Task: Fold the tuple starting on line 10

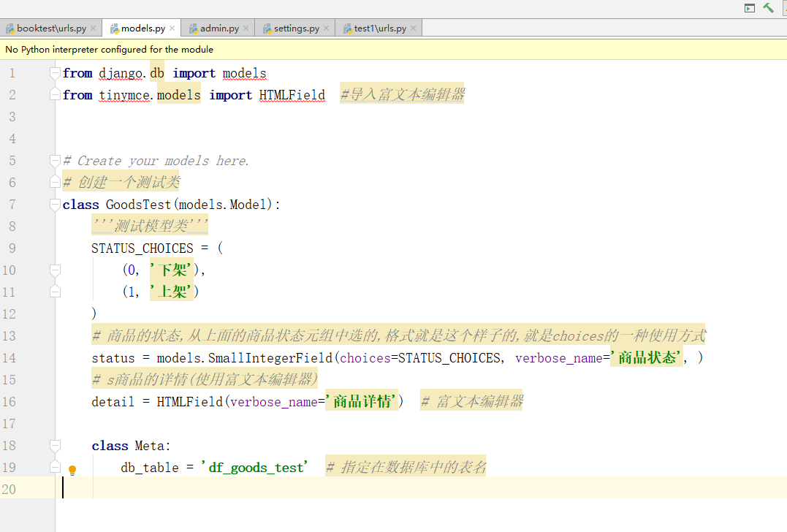Action: point(56,270)
